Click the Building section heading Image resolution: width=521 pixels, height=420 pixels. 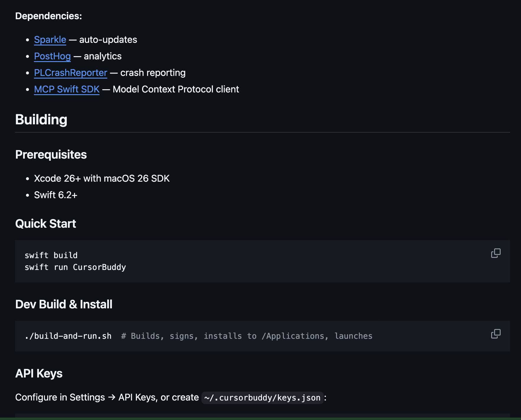coord(41,120)
